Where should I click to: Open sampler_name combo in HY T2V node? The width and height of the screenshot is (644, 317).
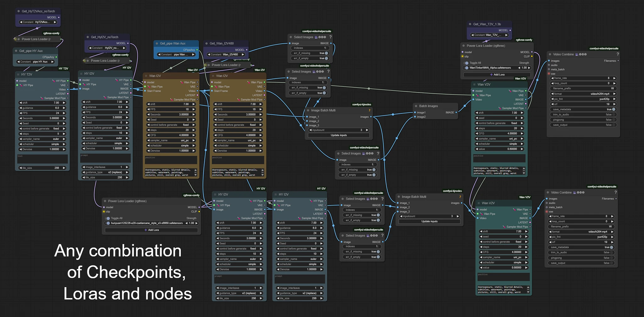coord(42,139)
